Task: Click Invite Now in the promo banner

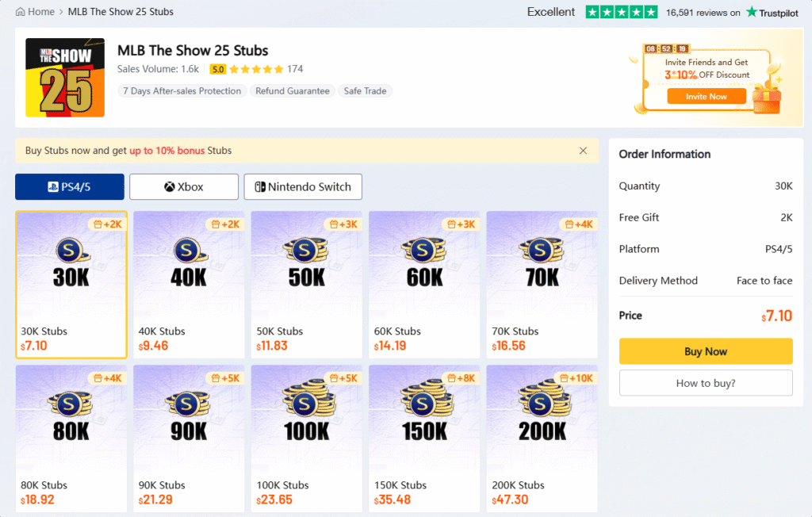Action: tap(707, 97)
